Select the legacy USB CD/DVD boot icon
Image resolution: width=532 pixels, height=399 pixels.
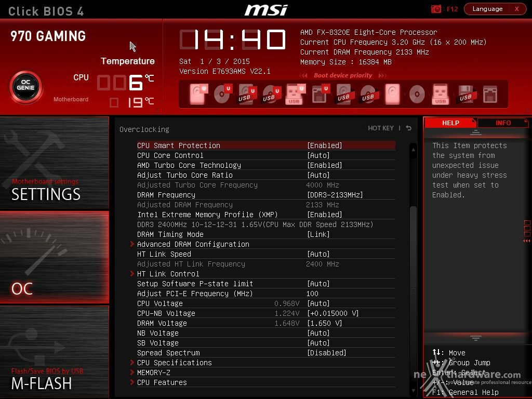pyautogui.click(x=369, y=94)
